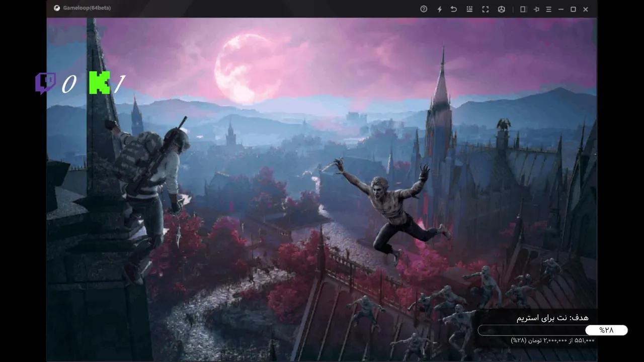Click the lightning bolt boost icon
Viewport: 644px width, 362px height.
439,9
